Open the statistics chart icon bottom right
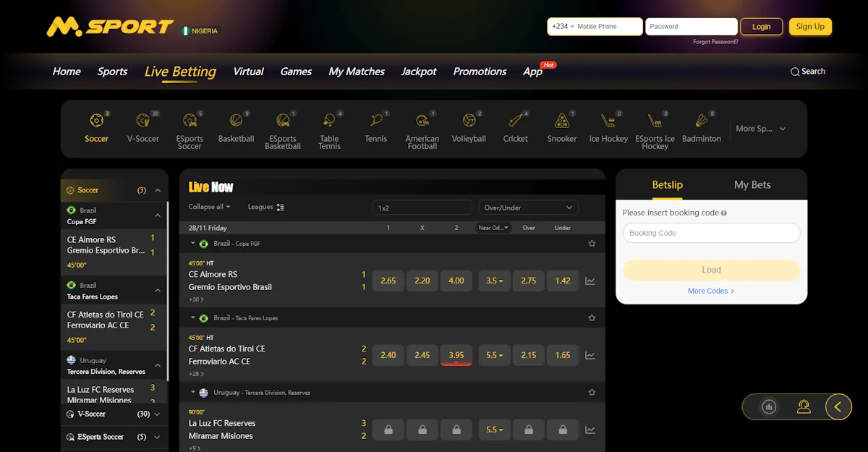 768,406
